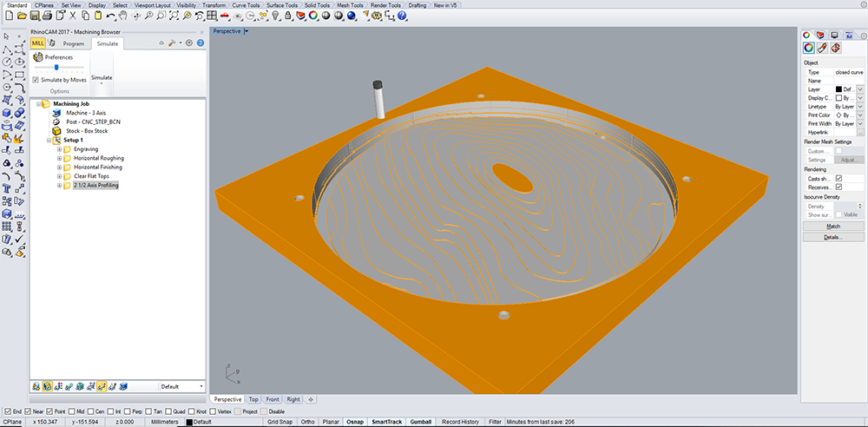
Task: Open the Mesh Tools toolbar tab
Action: 349,5
